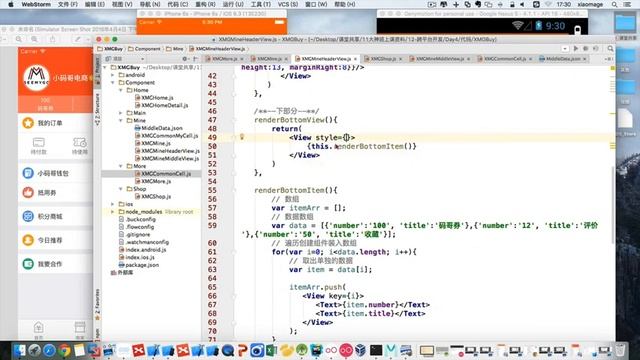Click the Debug bug icon in WebStorm toolbar
This screenshot has width=640, height=360.
click(586, 49)
